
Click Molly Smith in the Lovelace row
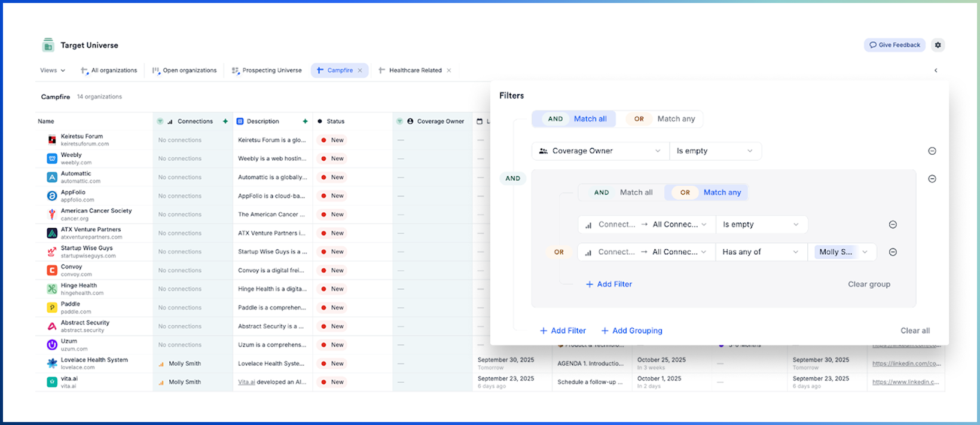point(184,363)
